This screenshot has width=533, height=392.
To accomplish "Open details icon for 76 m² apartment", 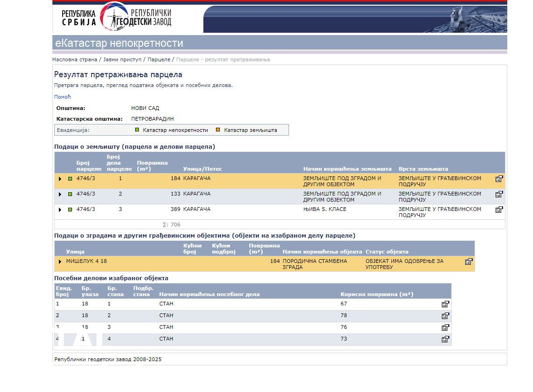I will point(445,327).
